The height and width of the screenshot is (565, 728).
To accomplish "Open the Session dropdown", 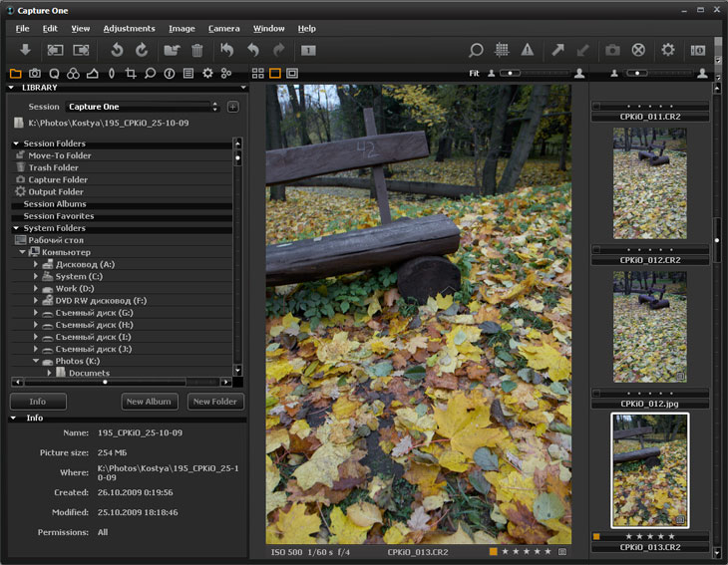I will (x=142, y=107).
